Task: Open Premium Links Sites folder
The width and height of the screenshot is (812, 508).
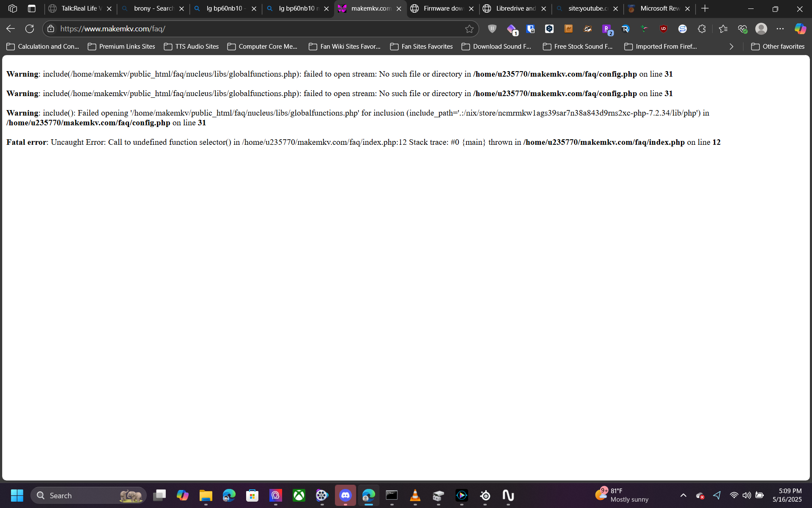Action: [x=121, y=47]
